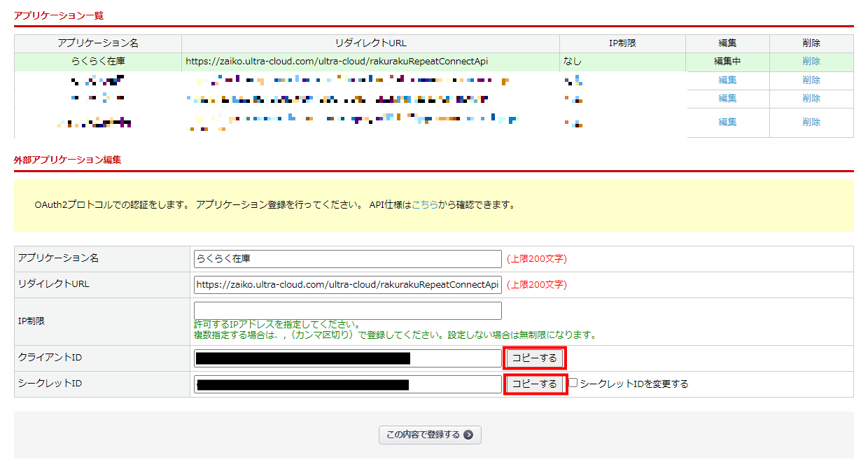This screenshot has height=476, width=868.
Task: Focus the アプリケーション名 input field
Action: click(x=348, y=258)
